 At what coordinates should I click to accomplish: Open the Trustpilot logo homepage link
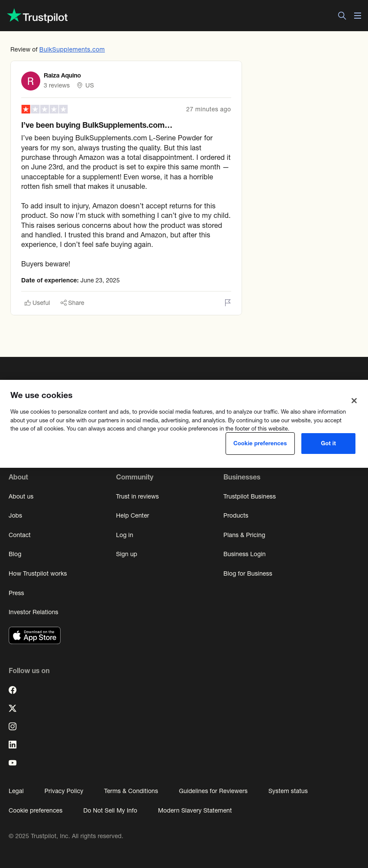tap(37, 16)
